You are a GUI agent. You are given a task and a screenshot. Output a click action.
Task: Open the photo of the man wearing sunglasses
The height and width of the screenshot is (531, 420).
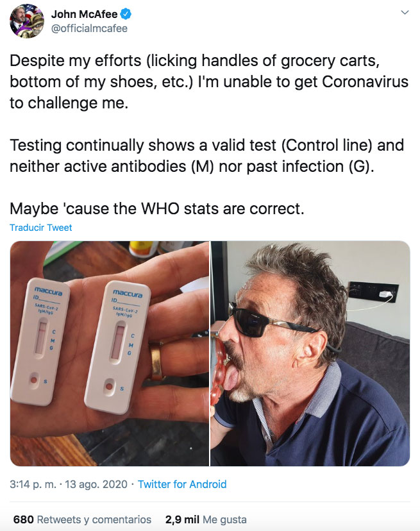coord(310,353)
